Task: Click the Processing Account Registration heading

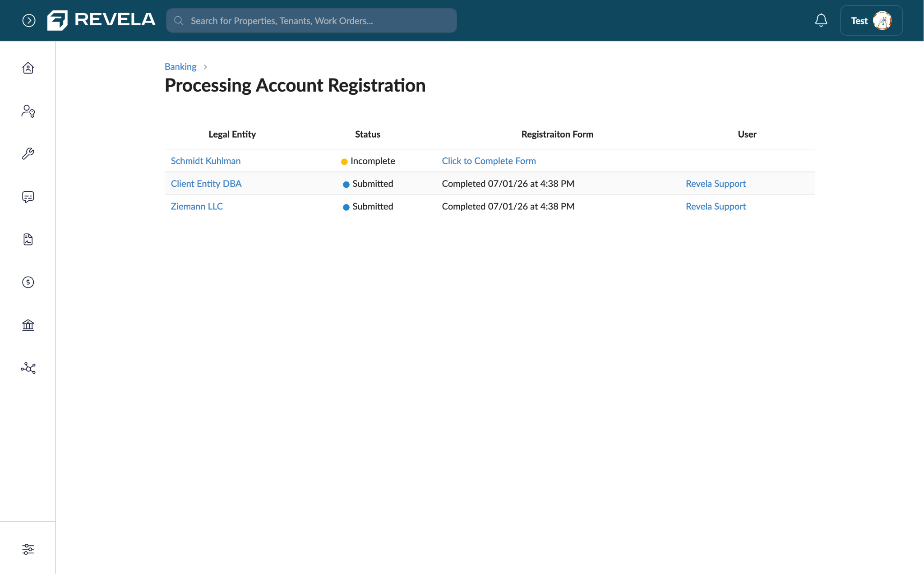Action: 295,85
